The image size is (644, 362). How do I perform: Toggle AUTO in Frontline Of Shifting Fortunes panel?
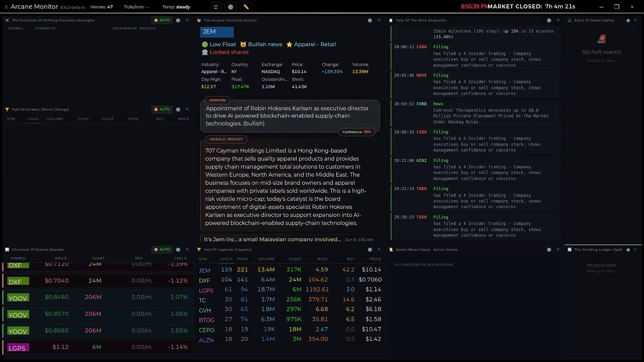coord(162,20)
